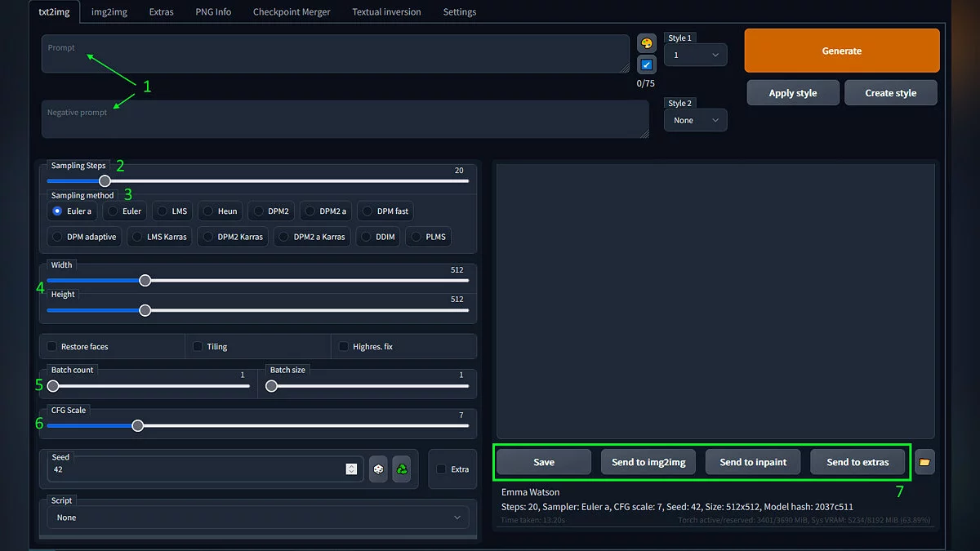980x551 pixels.
Task: Click the CFG Scale slider handle
Action: pos(138,425)
